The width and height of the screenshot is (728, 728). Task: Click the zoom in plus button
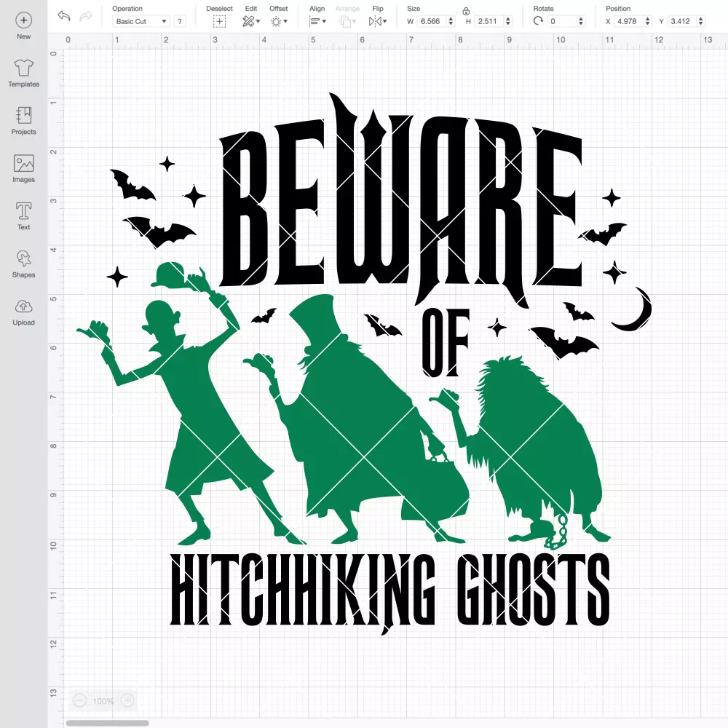[127, 700]
